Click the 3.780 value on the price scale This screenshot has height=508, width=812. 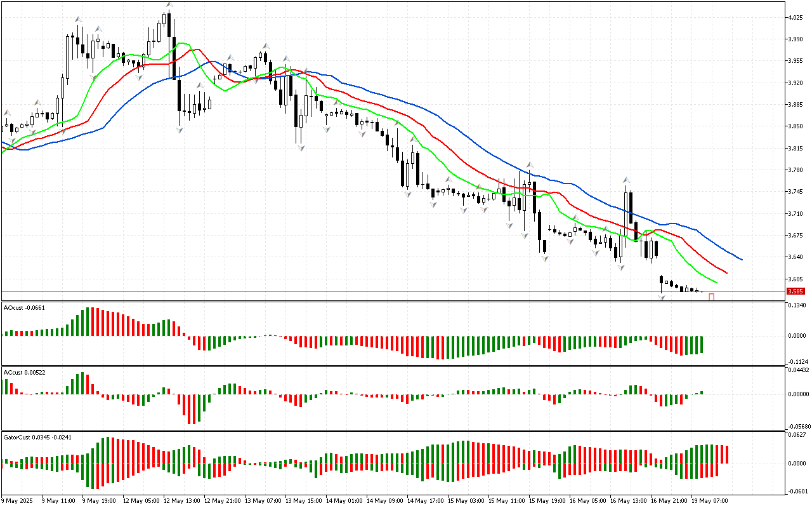[x=795, y=170]
